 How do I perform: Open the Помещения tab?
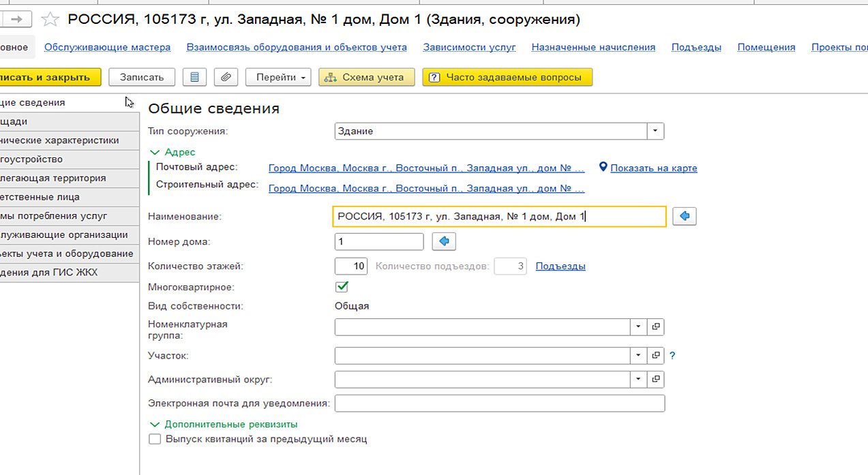coord(766,47)
